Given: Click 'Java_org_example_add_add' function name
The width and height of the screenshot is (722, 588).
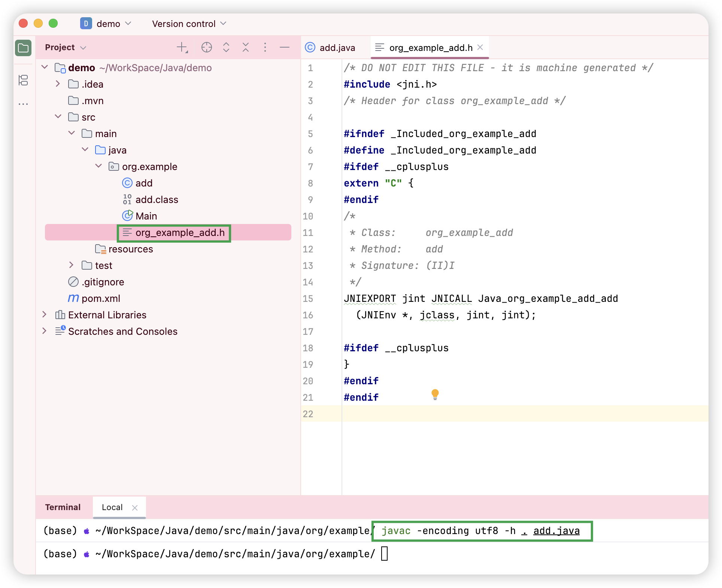Looking at the screenshot, I should [548, 298].
